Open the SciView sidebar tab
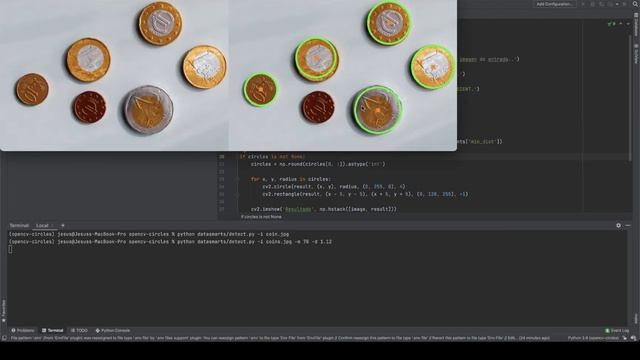640x360 pixels. [x=636, y=54]
